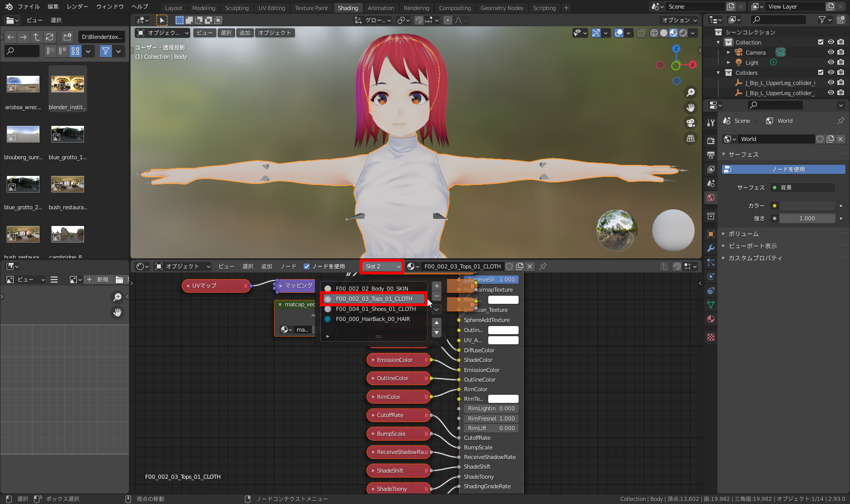Click the ノードを使用 button under サーフェス
The width and height of the screenshot is (850, 504).
[783, 169]
